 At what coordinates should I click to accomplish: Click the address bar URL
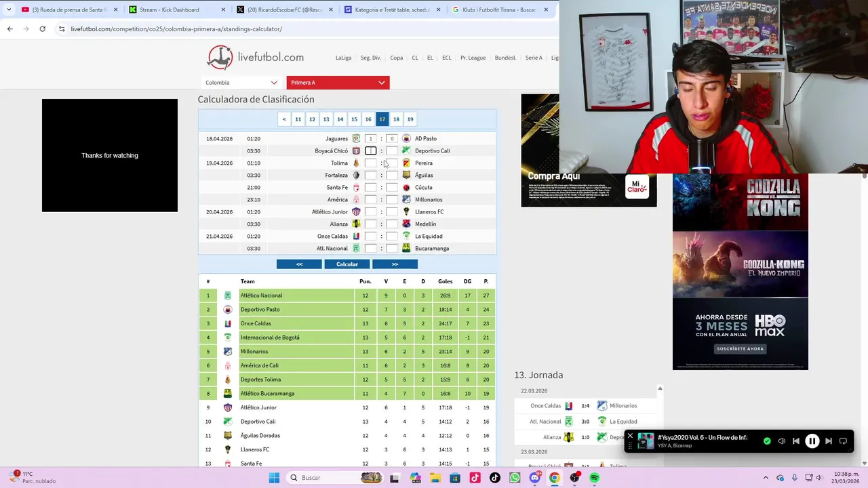[x=176, y=28]
